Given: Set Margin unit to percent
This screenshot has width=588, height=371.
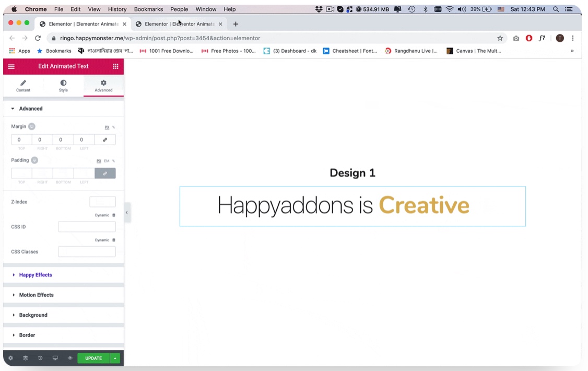Looking at the screenshot, I should click(x=114, y=127).
